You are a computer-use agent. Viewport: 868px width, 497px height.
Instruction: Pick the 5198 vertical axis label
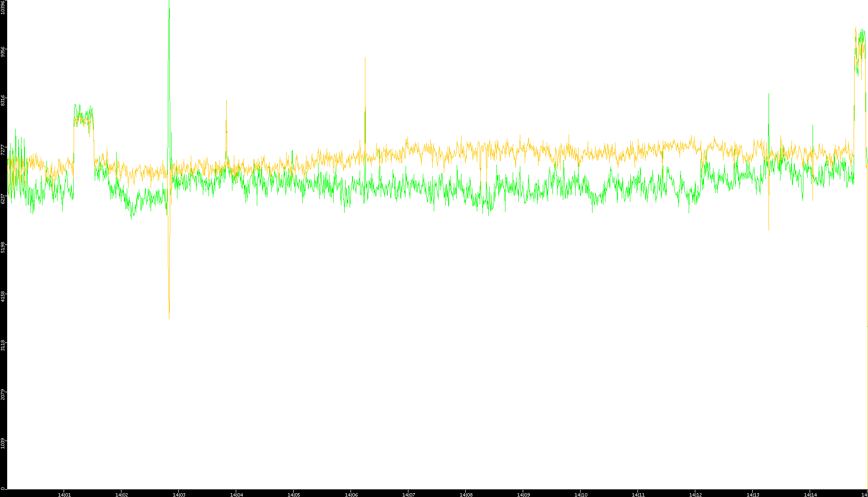click(x=3, y=247)
